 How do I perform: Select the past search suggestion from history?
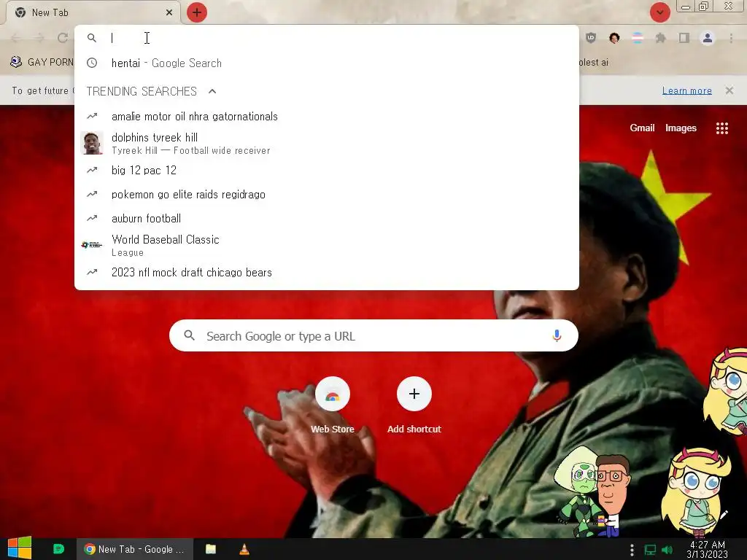coord(327,63)
